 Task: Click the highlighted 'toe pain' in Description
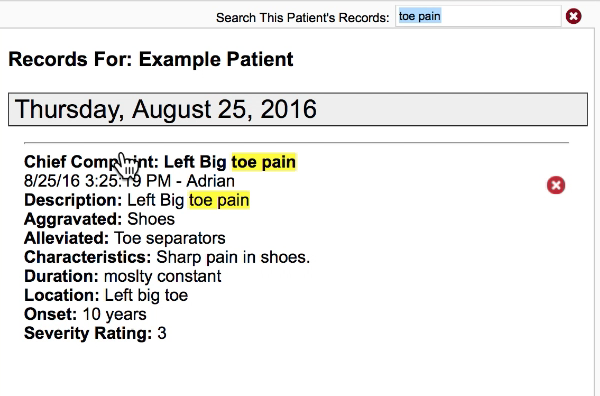[x=219, y=200]
